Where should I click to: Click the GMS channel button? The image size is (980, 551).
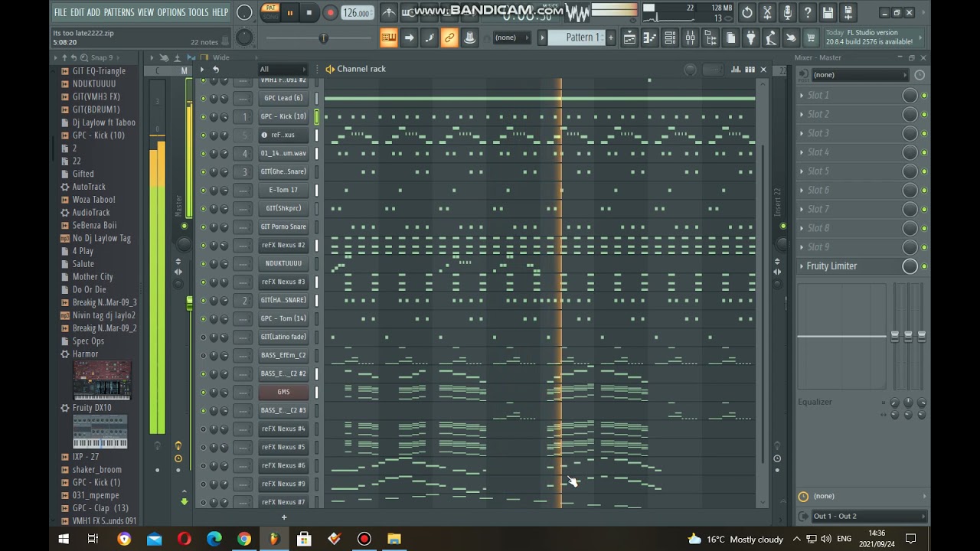tap(283, 392)
